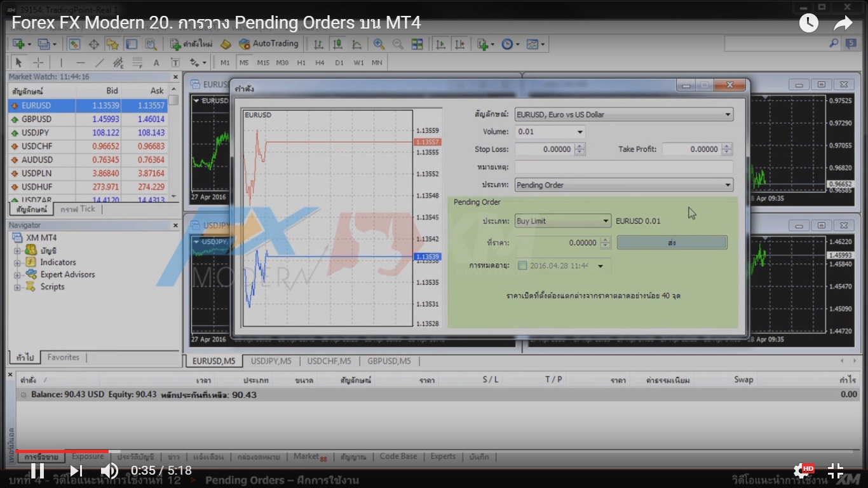The width and height of the screenshot is (868, 488).
Task: Switch to the USDJPY,M5 chart tab
Action: pos(271,361)
